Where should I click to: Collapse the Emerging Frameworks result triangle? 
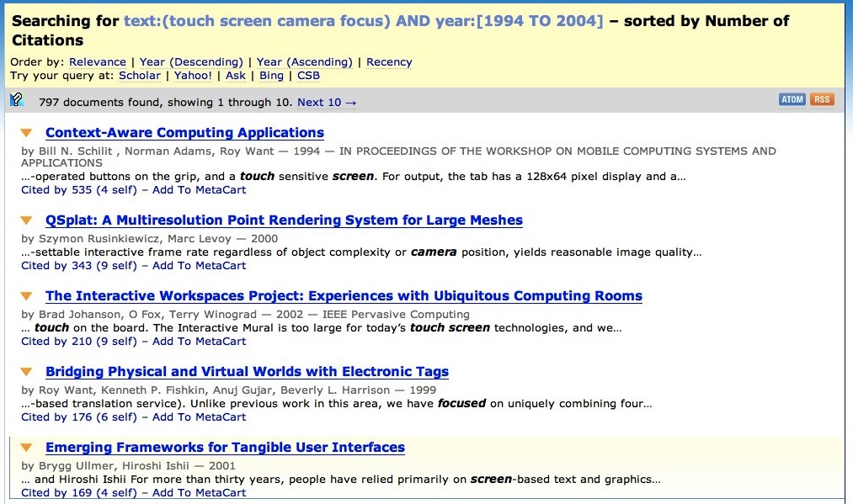26,447
